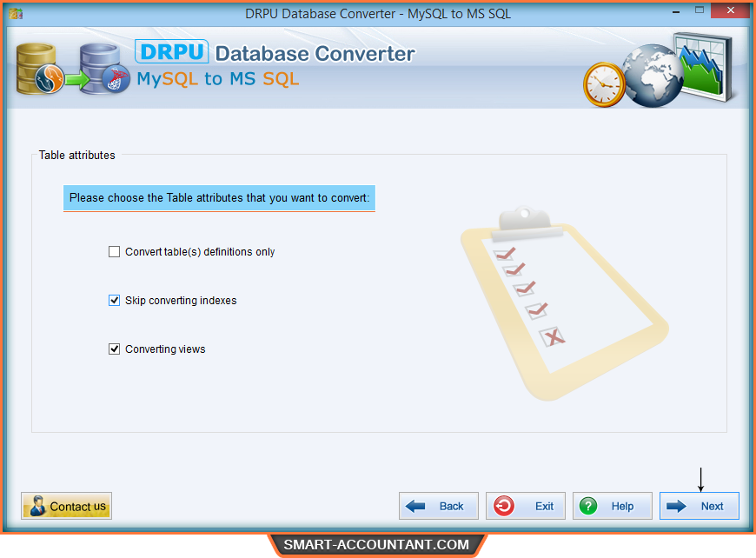Image resolution: width=756 pixels, height=558 pixels.
Task: Close the Database Converter window
Action: pos(731,10)
